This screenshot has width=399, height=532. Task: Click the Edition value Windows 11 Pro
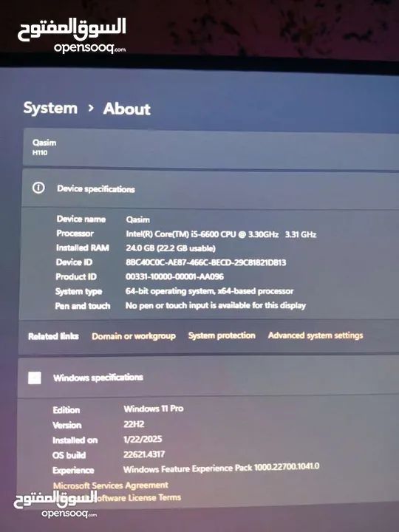pos(154,409)
